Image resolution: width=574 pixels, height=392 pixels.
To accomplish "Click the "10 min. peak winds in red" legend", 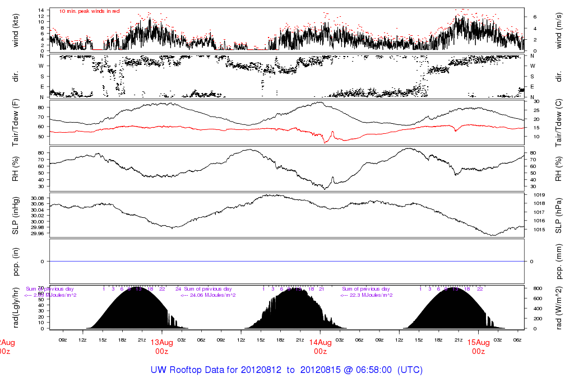I will click(89, 11).
